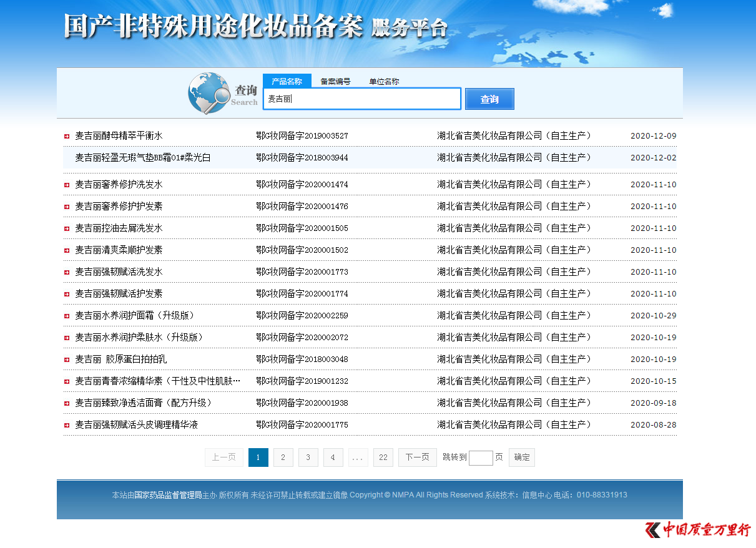756x548 pixels.
Task: Click red arrow beside 麦吉丽控油去屑洗发水
Action: click(66, 228)
